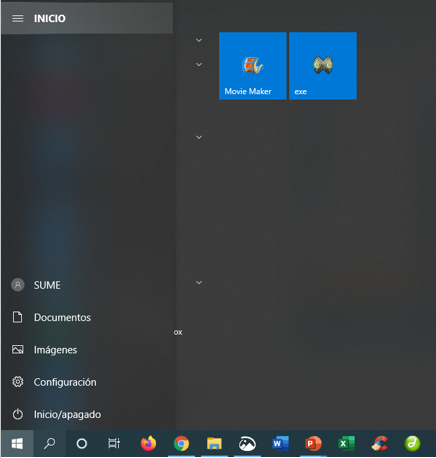The height and width of the screenshot is (458, 436).
Task: Expand the second chevron beside Movie Maker
Action: [199, 64]
